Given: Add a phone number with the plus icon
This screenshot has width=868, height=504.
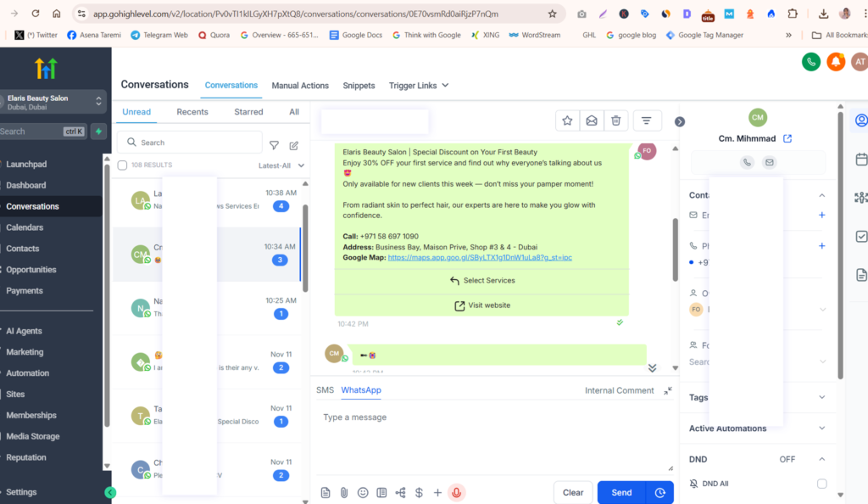Looking at the screenshot, I should coord(821,246).
